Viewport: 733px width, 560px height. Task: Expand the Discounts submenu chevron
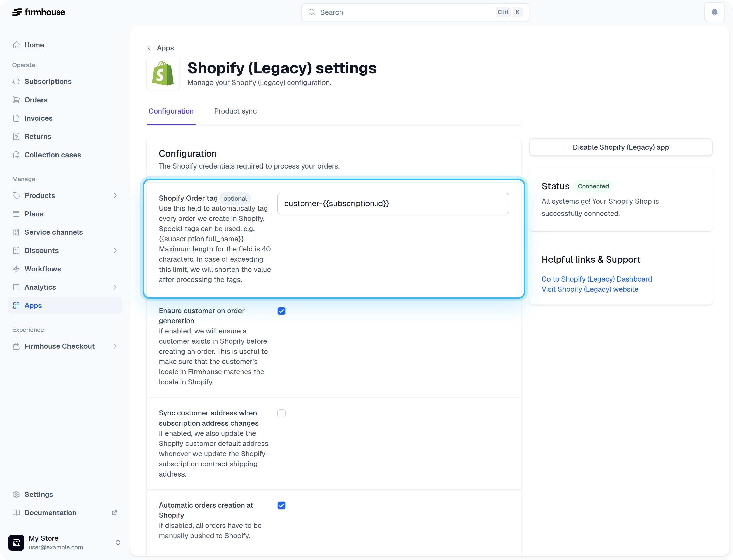115,250
